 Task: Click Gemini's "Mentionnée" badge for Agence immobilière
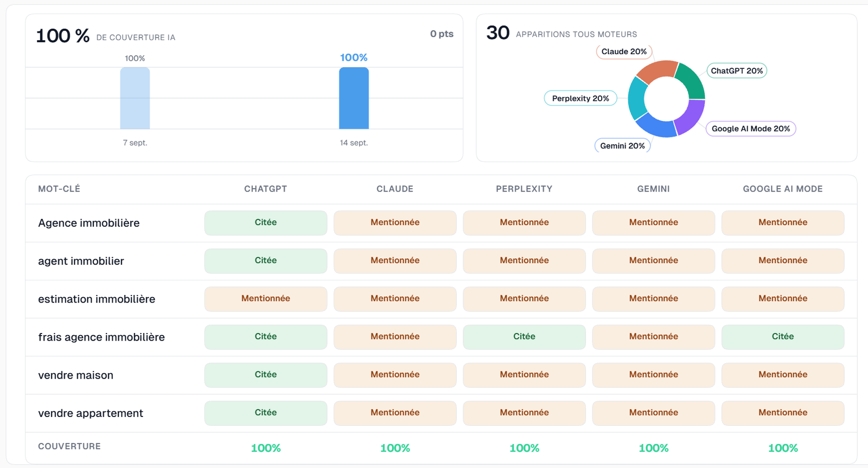point(654,223)
